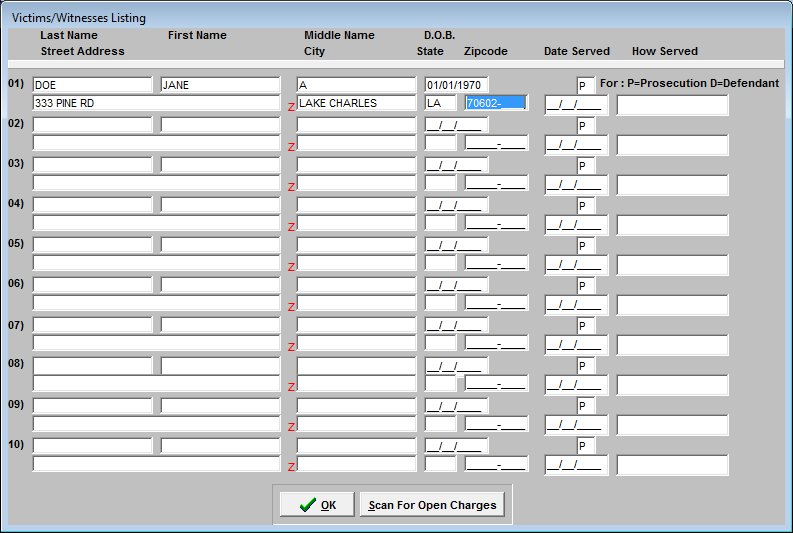Click the red Z icon in row 08
This screenshot has height=533, width=793.
291,387
